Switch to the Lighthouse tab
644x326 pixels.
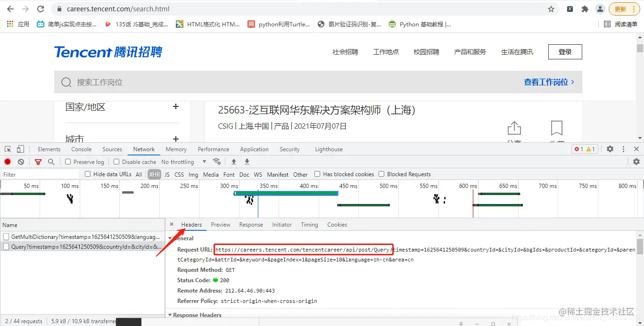click(x=329, y=149)
